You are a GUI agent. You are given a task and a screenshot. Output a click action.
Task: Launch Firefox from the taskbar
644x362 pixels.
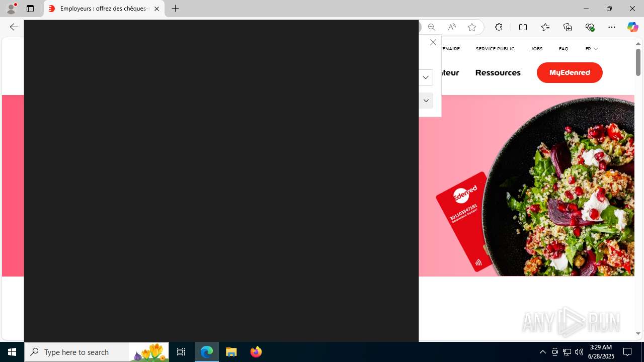coord(256,352)
